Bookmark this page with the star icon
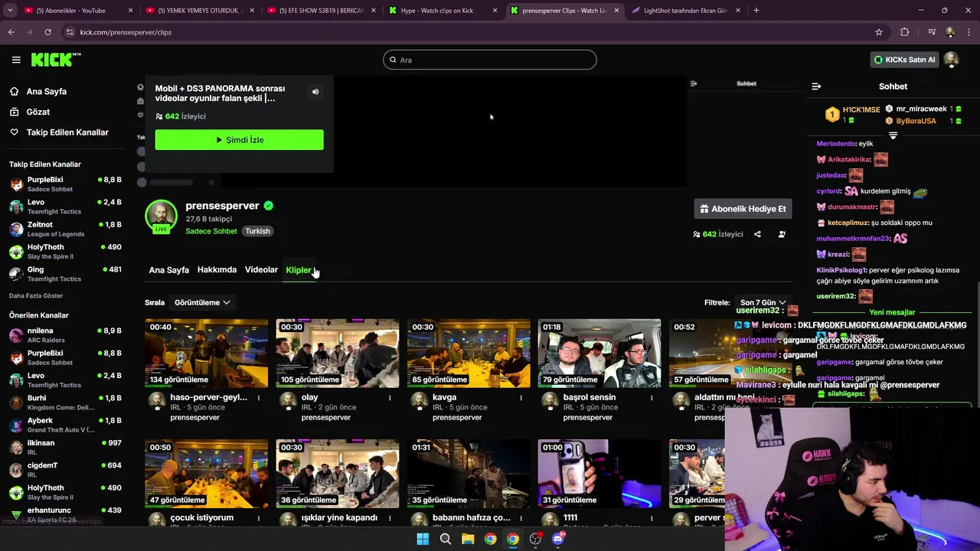This screenshot has width=980, height=551. (x=879, y=32)
